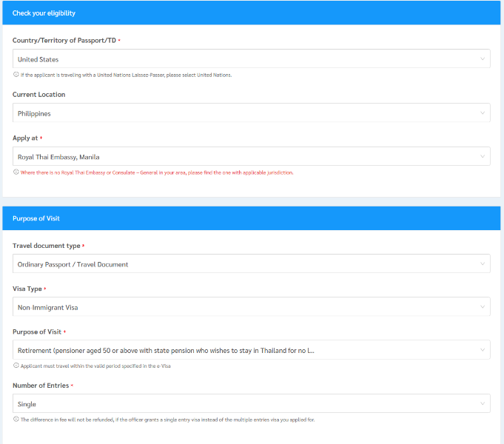Click red info icon under Apply at
Viewport: 504px width, 444px height.
tap(16, 172)
